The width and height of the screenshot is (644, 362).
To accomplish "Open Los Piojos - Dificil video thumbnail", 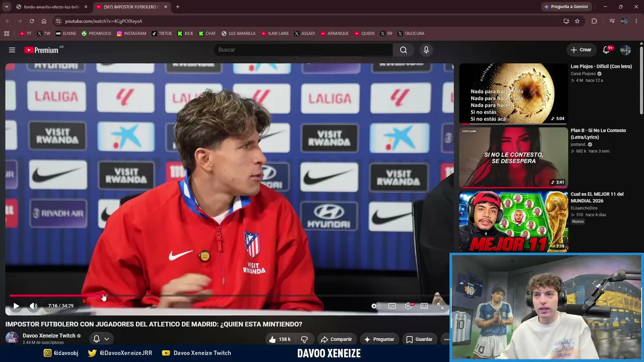I will [513, 94].
